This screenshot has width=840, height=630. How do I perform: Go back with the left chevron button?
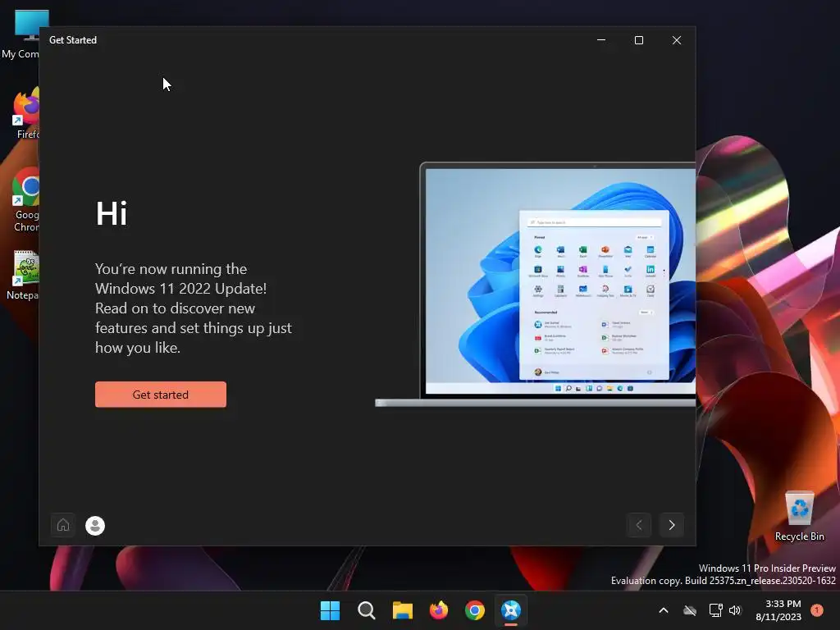(x=638, y=525)
